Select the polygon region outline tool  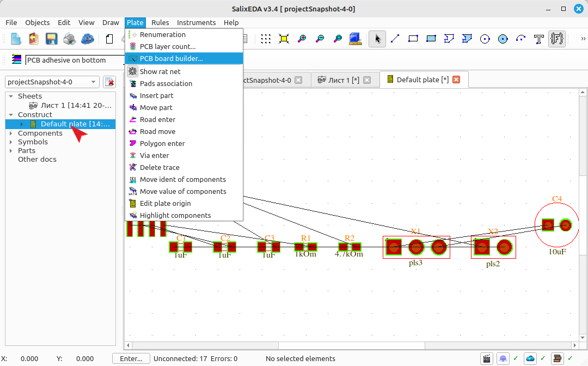tap(449, 39)
